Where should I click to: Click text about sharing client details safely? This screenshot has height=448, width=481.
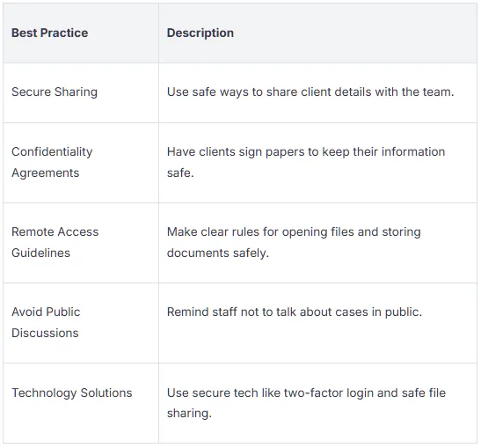(310, 92)
